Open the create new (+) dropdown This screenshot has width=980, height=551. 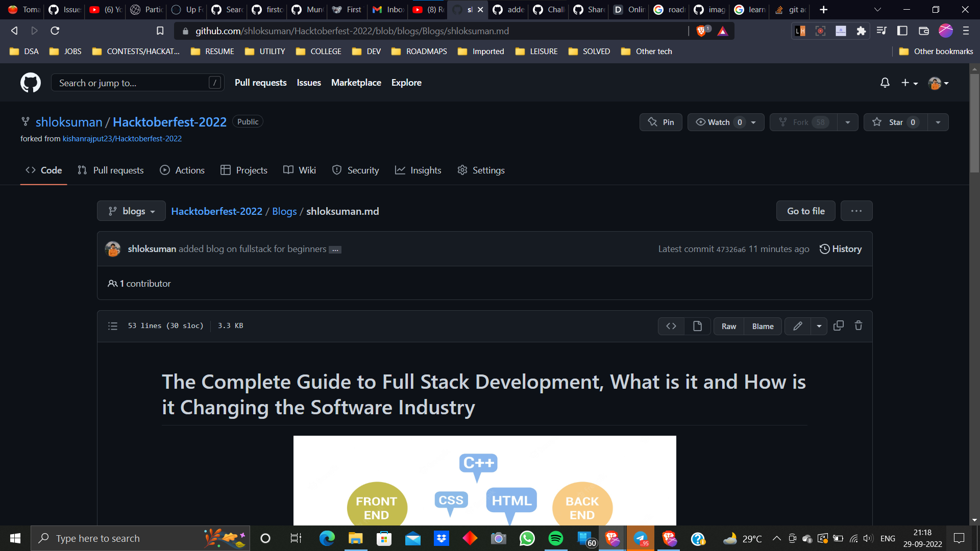pyautogui.click(x=910, y=83)
